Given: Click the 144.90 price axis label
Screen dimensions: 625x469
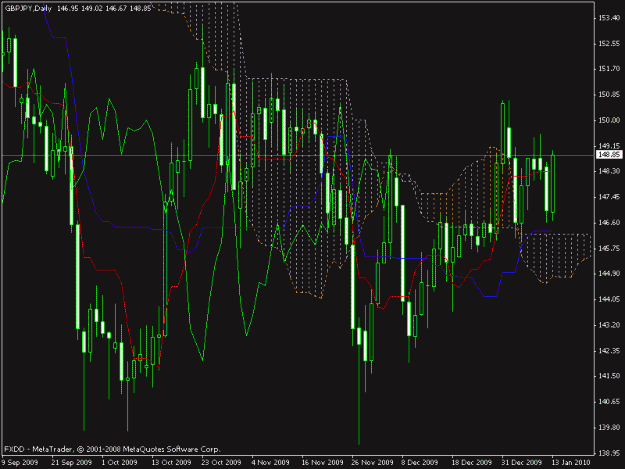Looking at the screenshot, I should [x=609, y=273].
